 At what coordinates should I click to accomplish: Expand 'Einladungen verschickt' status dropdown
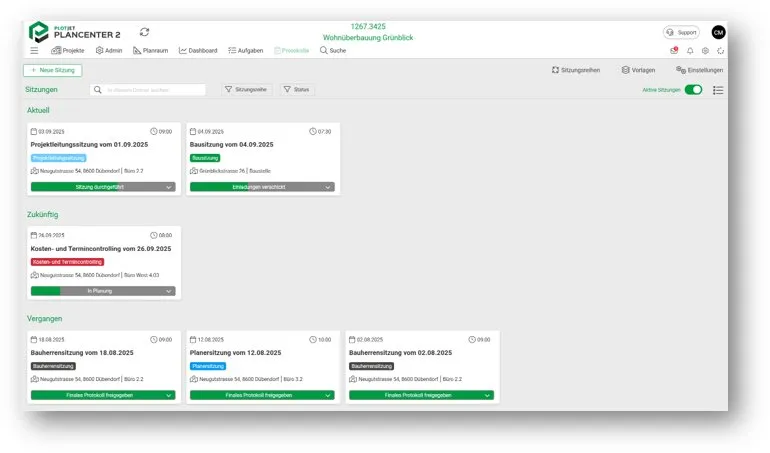coord(328,187)
